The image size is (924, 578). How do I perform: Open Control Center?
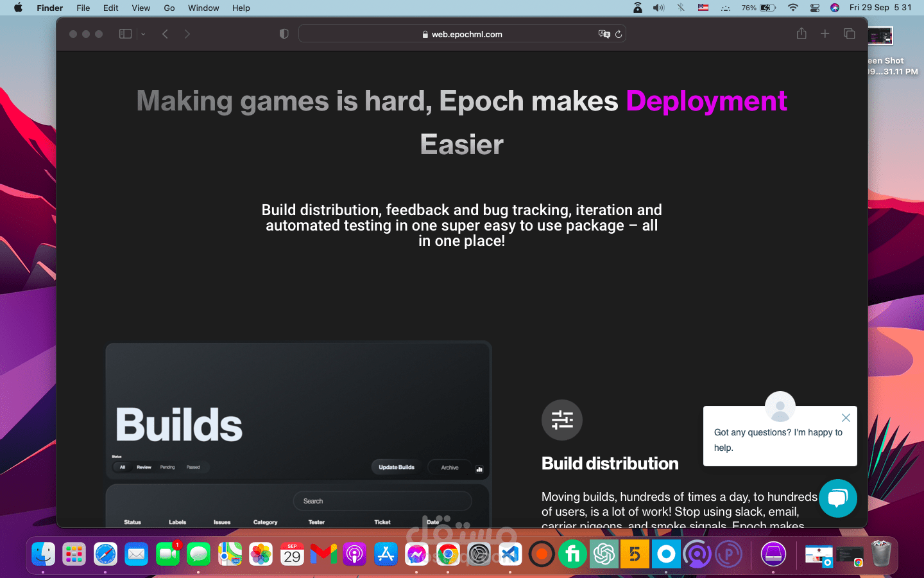815,8
